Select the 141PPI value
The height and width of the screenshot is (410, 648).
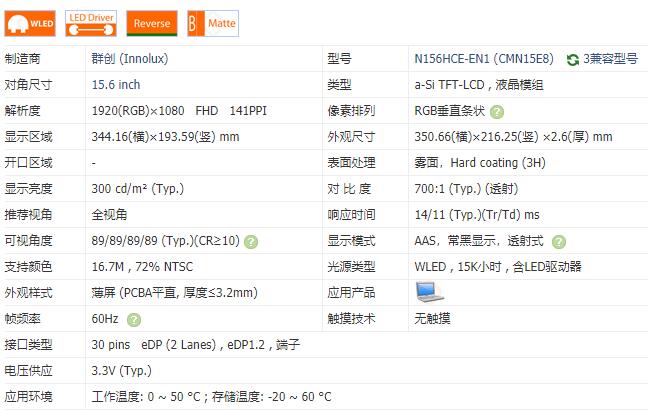pos(248,111)
